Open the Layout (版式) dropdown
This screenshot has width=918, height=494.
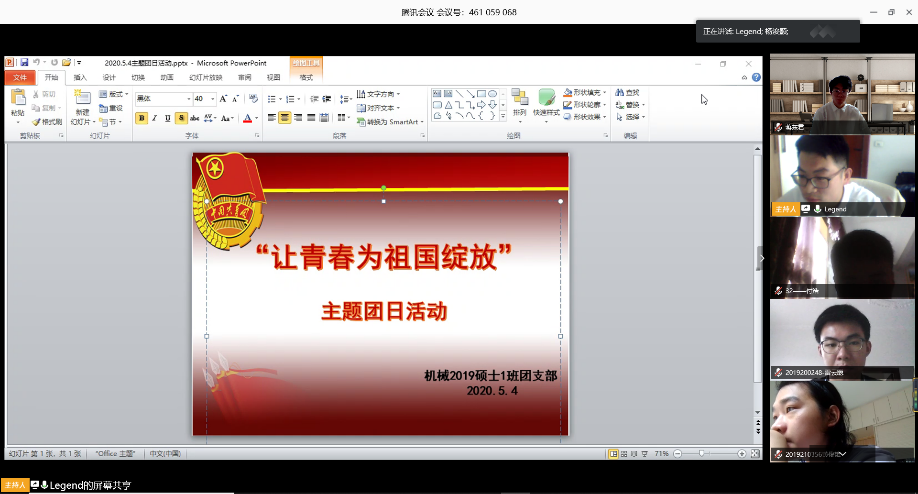(x=114, y=94)
